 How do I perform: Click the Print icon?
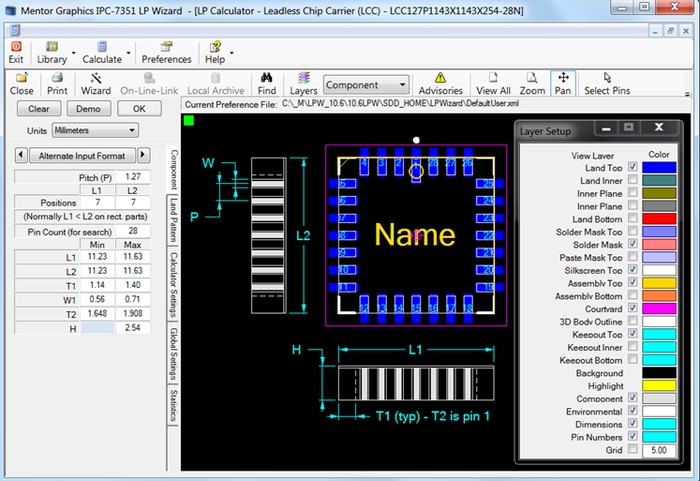point(57,78)
